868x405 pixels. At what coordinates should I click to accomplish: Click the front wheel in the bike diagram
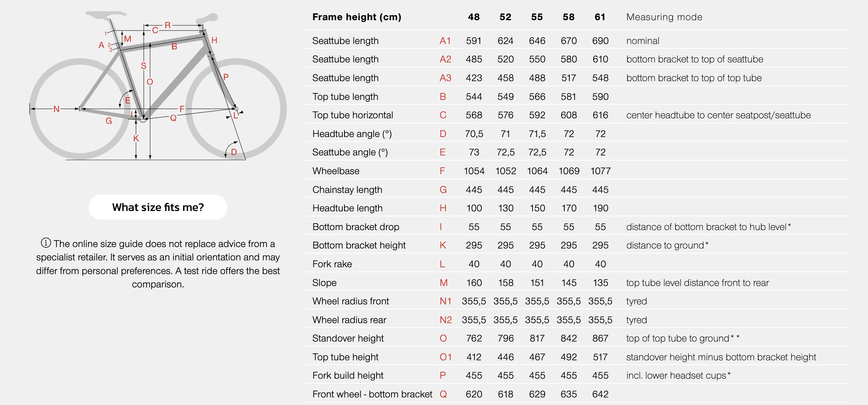tap(236, 109)
